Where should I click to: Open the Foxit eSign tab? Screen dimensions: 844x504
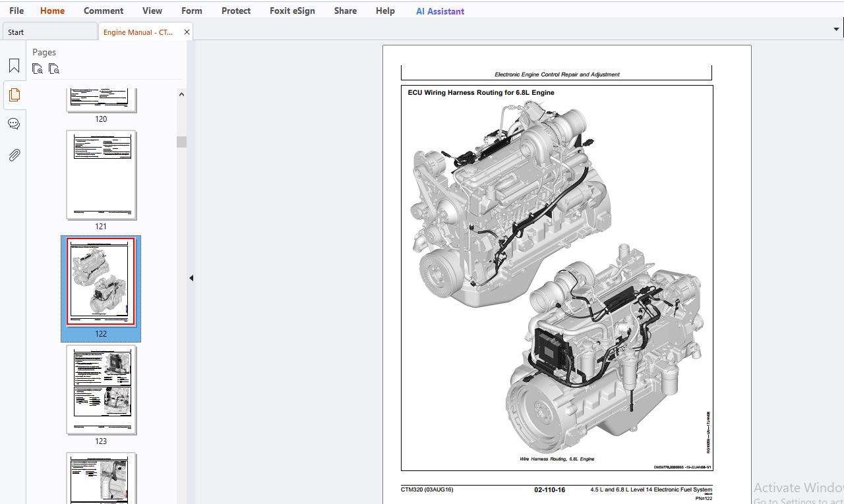(x=292, y=11)
